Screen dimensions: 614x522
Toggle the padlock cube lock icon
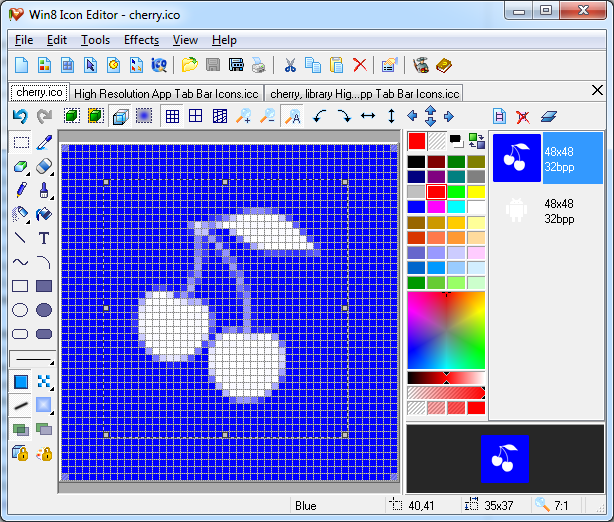(x=20, y=453)
